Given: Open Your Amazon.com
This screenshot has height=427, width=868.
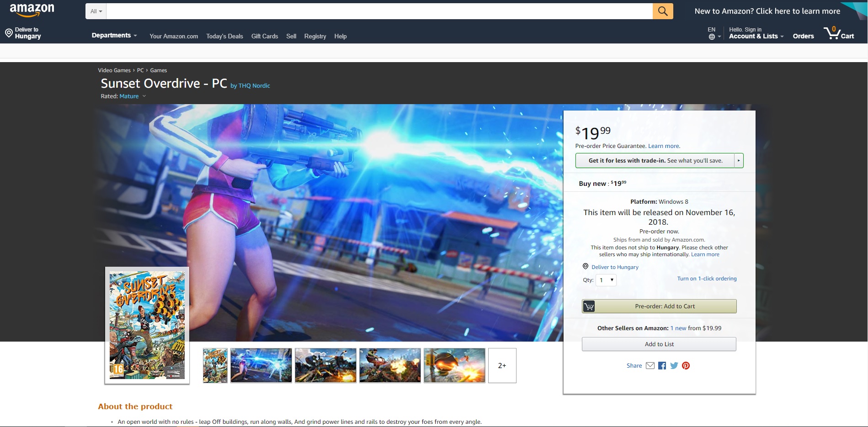Looking at the screenshot, I should click(174, 36).
